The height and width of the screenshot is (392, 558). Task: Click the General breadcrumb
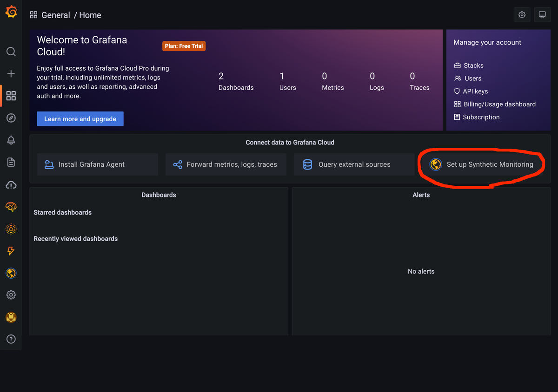56,15
